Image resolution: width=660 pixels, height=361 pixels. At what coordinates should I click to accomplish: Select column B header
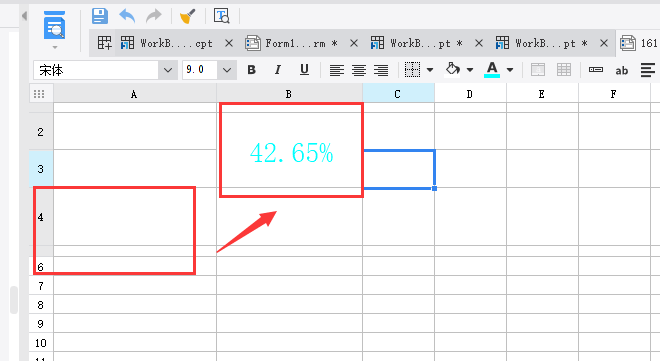tap(289, 94)
